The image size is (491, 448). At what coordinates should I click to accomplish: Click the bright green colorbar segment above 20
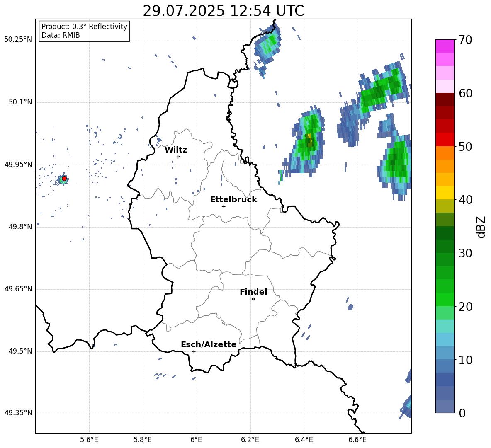click(x=445, y=299)
